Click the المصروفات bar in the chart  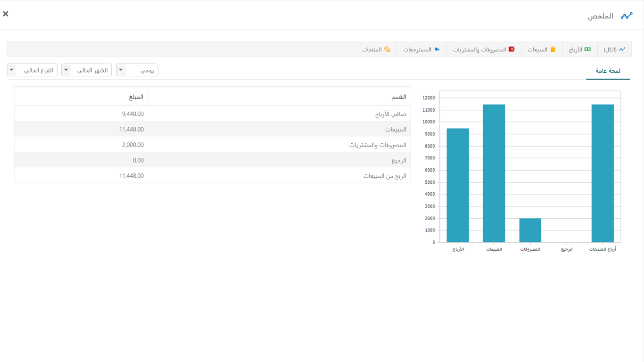(x=530, y=230)
